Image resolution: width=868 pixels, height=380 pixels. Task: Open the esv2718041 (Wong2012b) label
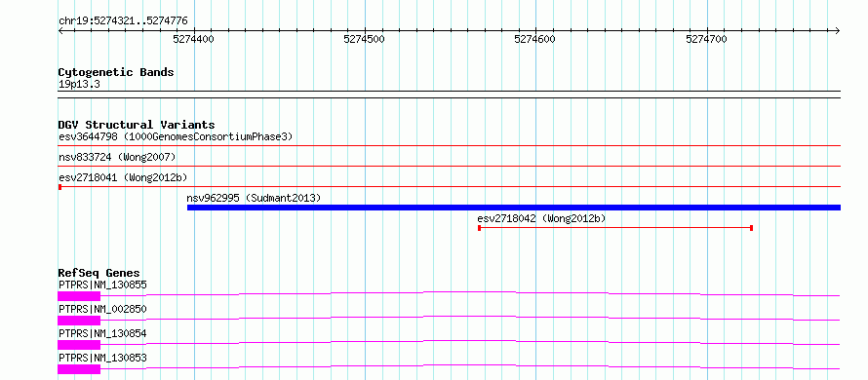[123, 177]
